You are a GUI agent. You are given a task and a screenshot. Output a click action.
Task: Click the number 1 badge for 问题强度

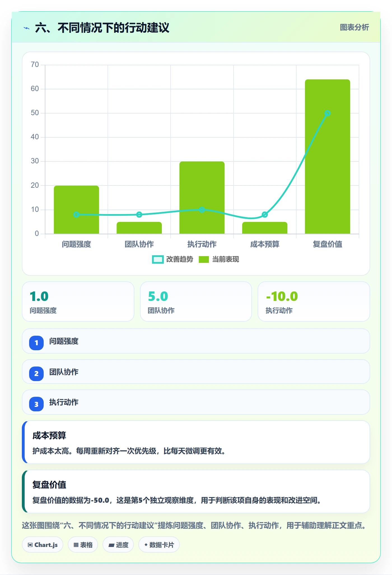click(36, 343)
